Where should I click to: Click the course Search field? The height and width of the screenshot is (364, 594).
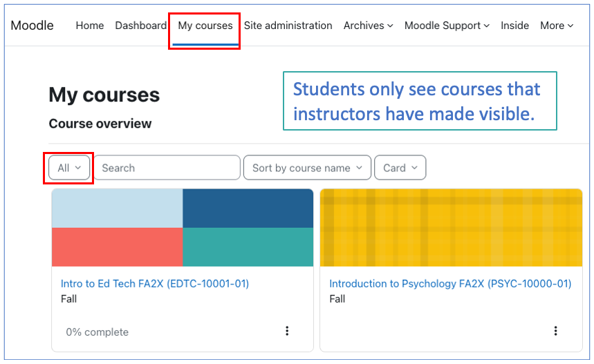(x=167, y=168)
